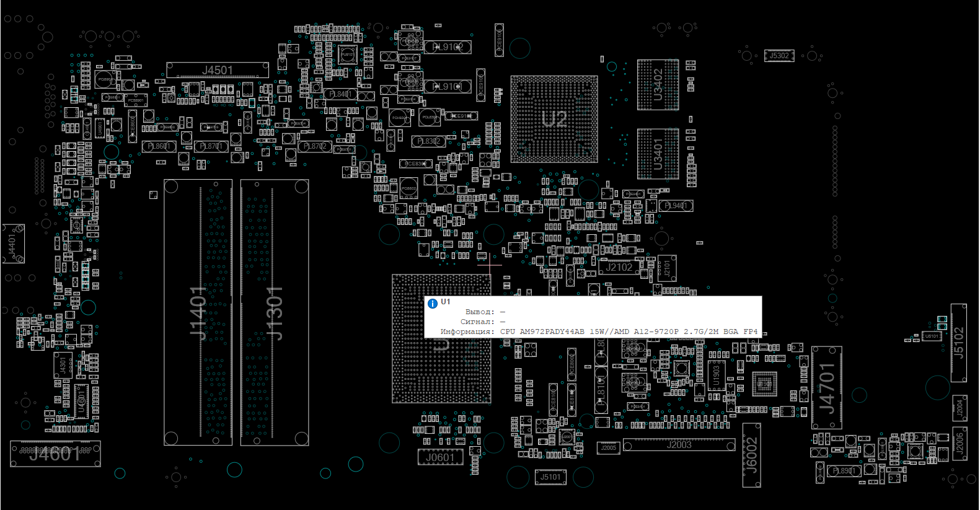Click the J4701 connector
The height and width of the screenshot is (510, 980).
pos(827,388)
